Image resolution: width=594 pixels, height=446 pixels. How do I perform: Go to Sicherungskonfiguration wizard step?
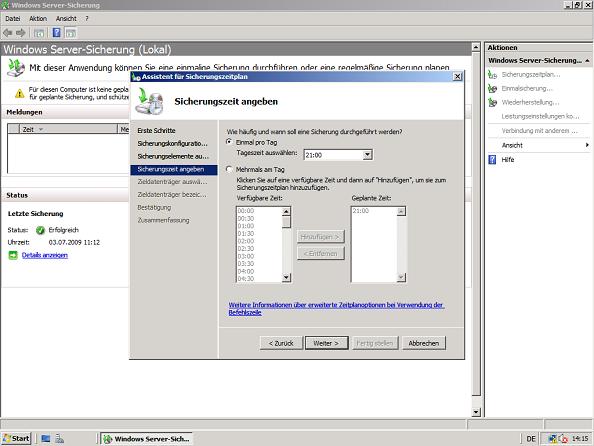tap(172, 143)
